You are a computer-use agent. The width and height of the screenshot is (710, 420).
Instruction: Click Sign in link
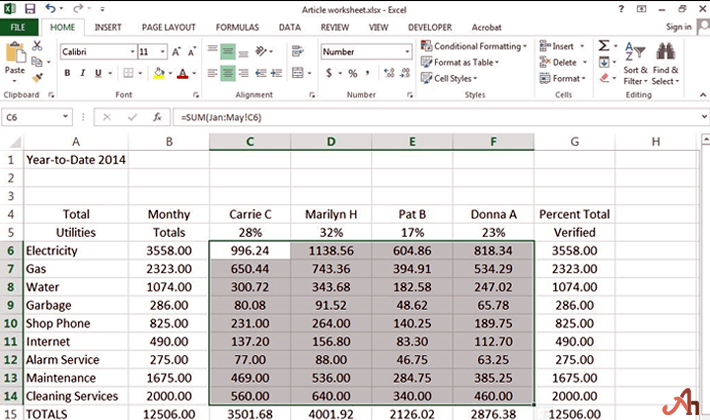coord(676,27)
